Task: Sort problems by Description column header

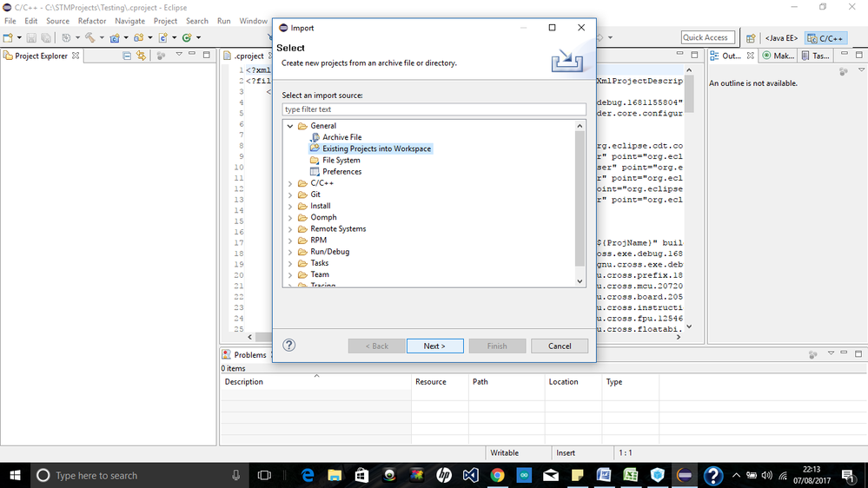Action: click(315, 382)
